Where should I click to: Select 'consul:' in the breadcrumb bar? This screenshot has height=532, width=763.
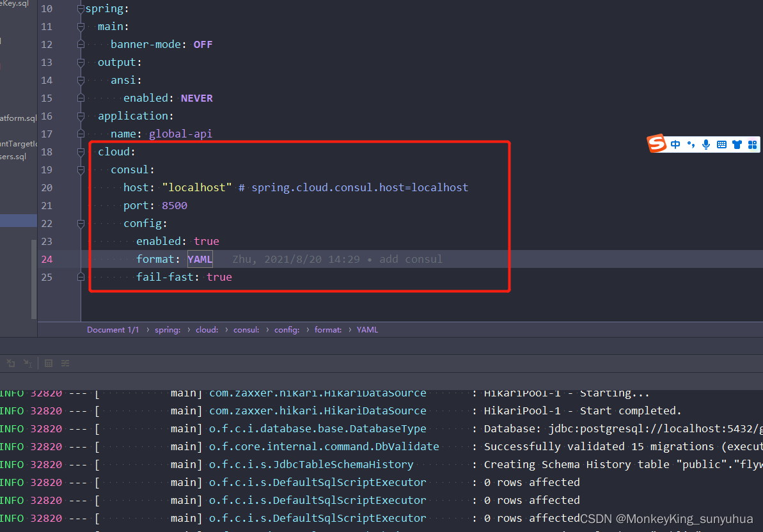point(246,330)
